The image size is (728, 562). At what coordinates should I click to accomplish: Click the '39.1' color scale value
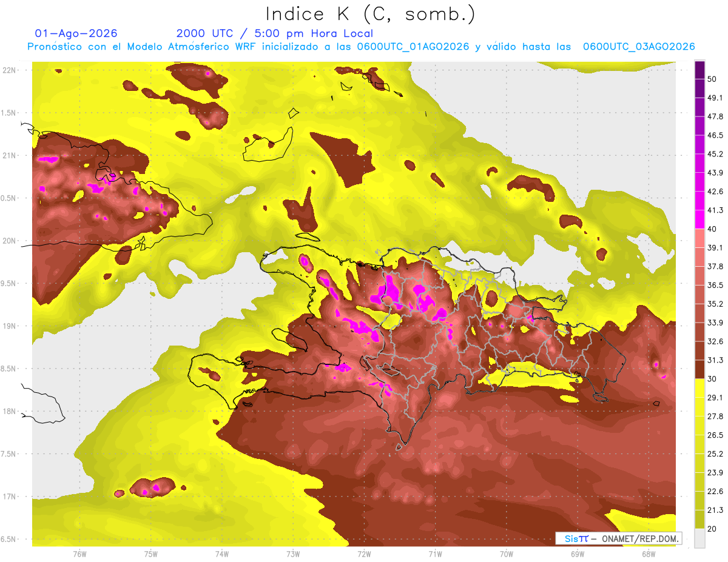point(715,247)
